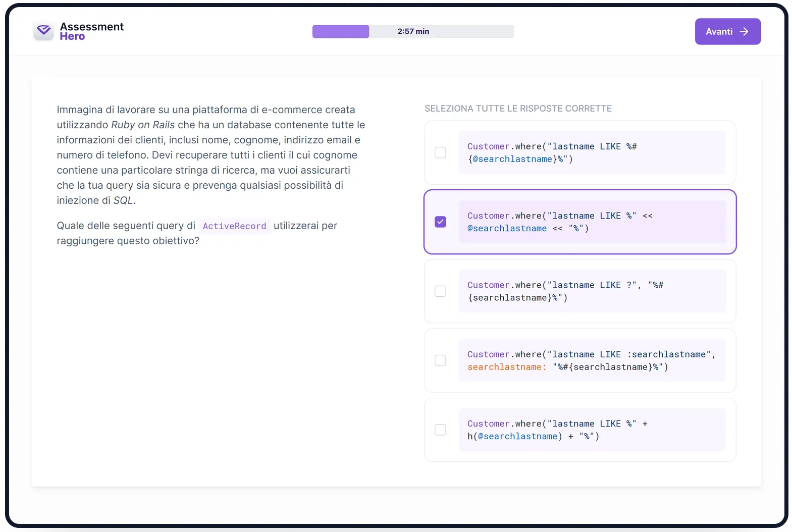This screenshot has width=792, height=532.
Task: Click the h() helper answer code block
Action: click(592, 430)
